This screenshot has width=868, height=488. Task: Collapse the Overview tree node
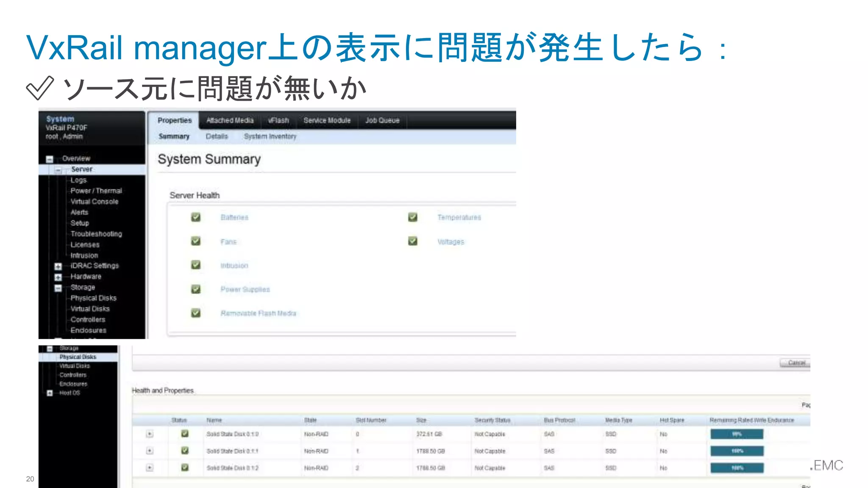pyautogui.click(x=50, y=159)
